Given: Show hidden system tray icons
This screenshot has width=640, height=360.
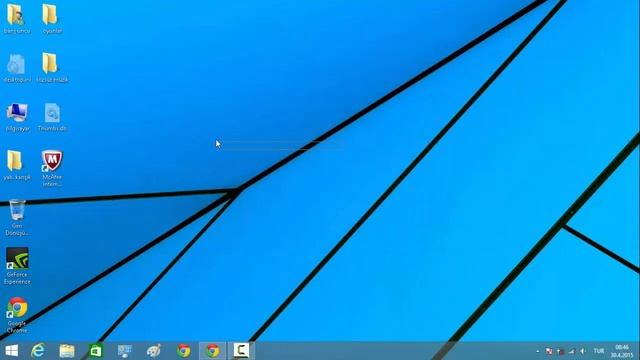Looking at the screenshot, I should coord(538,351).
